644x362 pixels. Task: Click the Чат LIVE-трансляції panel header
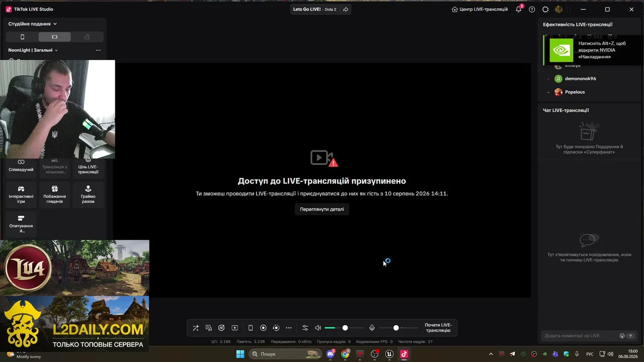(x=566, y=110)
